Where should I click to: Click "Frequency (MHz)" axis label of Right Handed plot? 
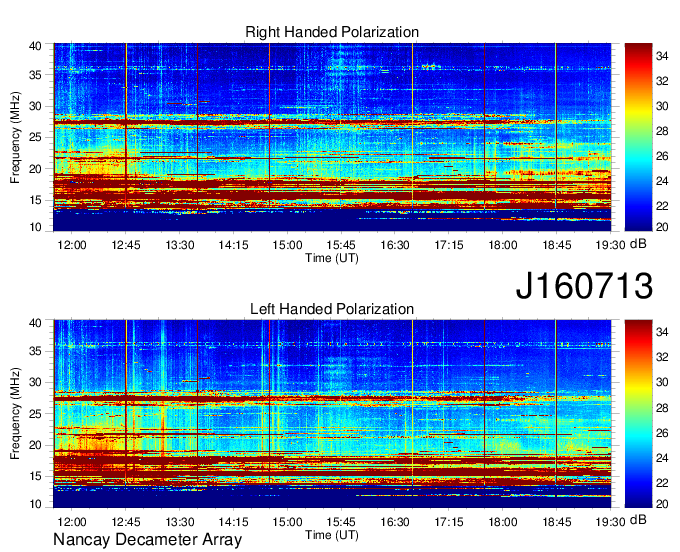15,137
